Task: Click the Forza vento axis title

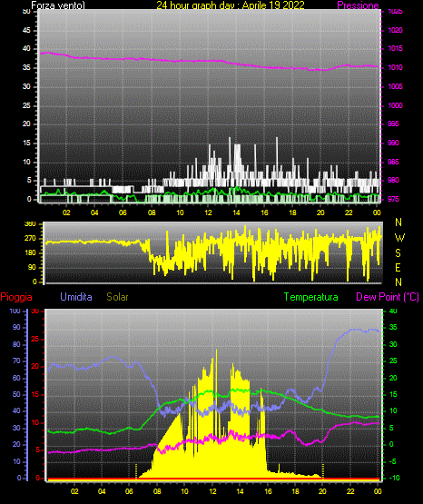Action: 58,5
